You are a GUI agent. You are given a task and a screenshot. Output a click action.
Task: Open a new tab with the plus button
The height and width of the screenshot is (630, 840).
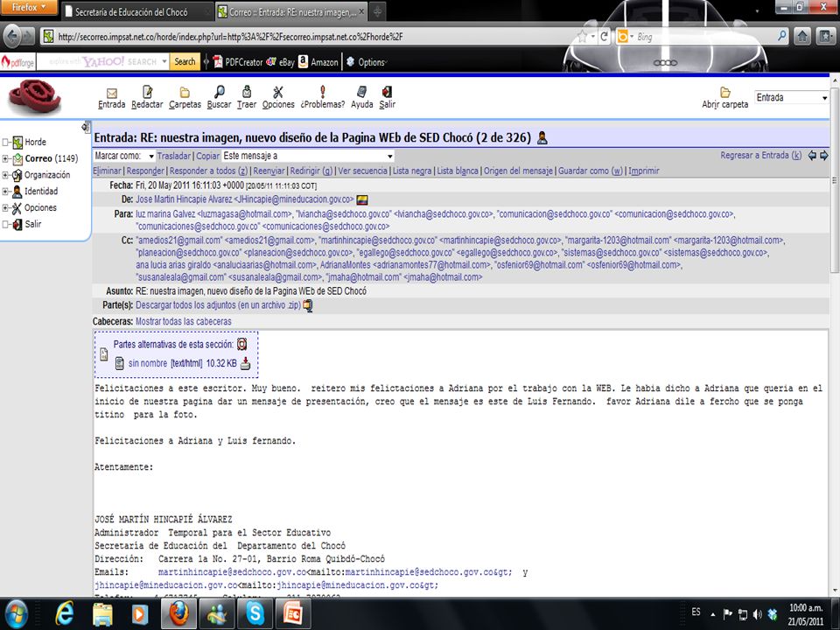coord(377,11)
